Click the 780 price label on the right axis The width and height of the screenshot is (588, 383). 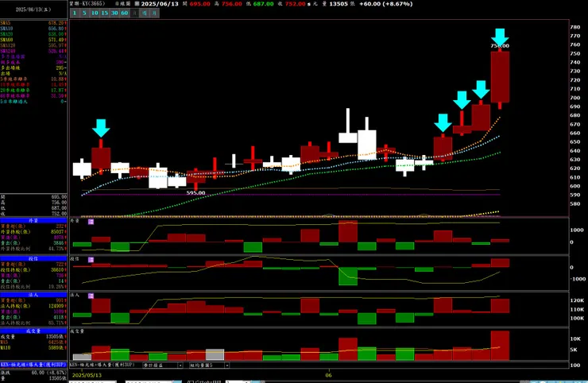pyautogui.click(x=574, y=27)
